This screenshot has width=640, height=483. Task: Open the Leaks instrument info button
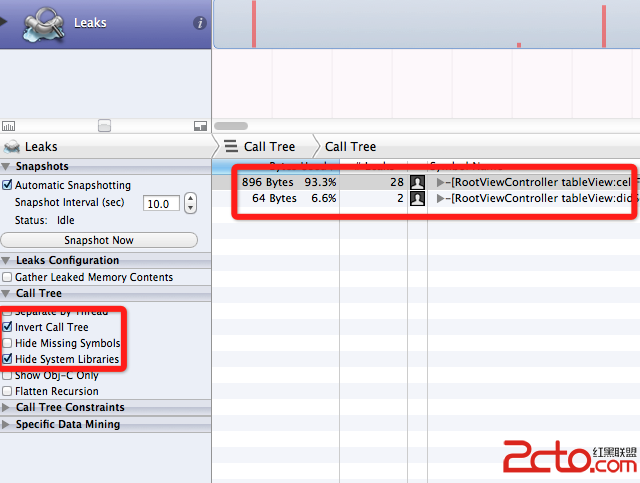pyautogui.click(x=200, y=23)
